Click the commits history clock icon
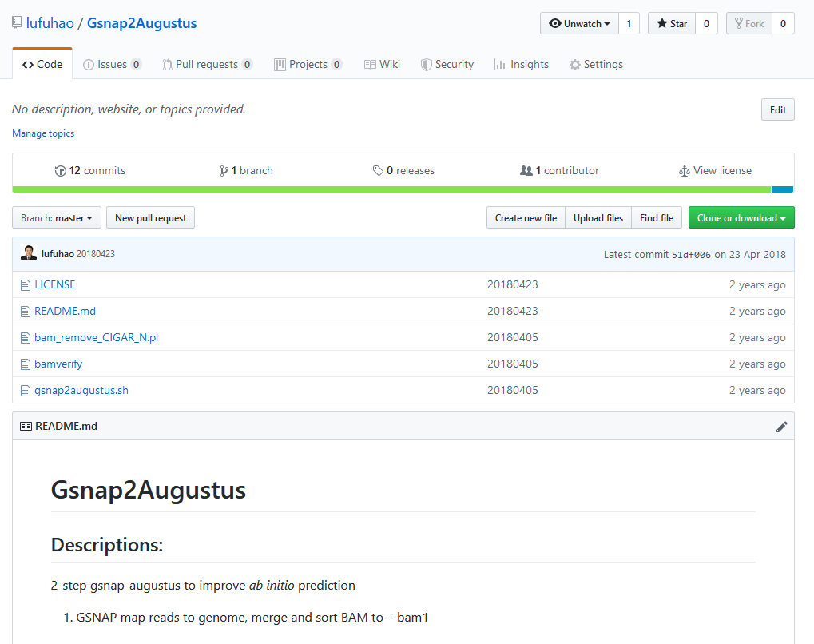Screen dimensions: 814x644 click(60, 171)
